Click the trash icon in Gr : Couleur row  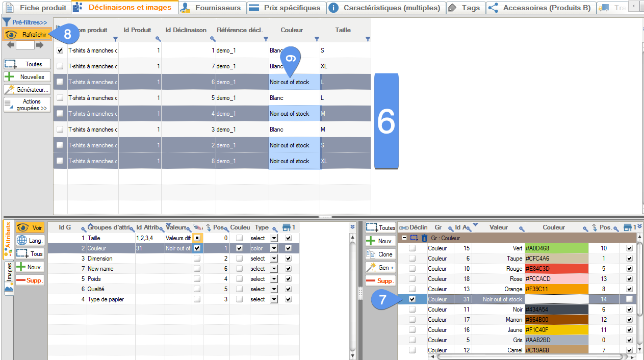[x=424, y=238]
